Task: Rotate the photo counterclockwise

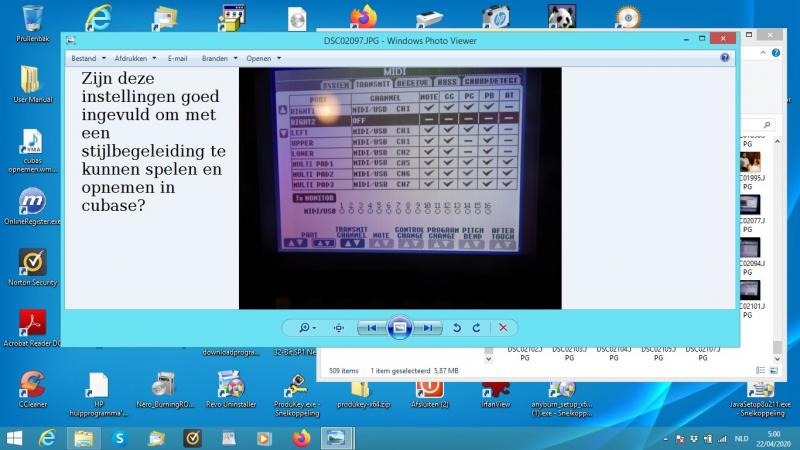Action: pyautogui.click(x=457, y=328)
